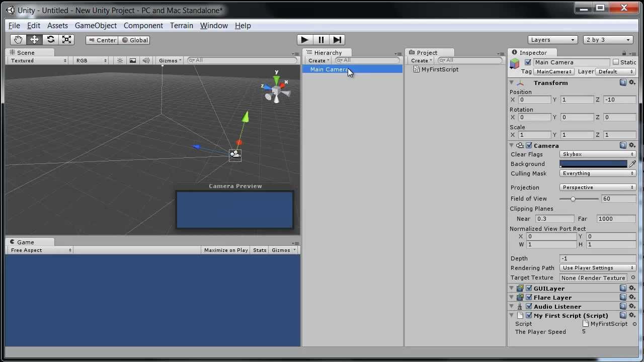Viewport: 644px width, 362px height.
Task: Start Play mode
Action: (x=304, y=40)
